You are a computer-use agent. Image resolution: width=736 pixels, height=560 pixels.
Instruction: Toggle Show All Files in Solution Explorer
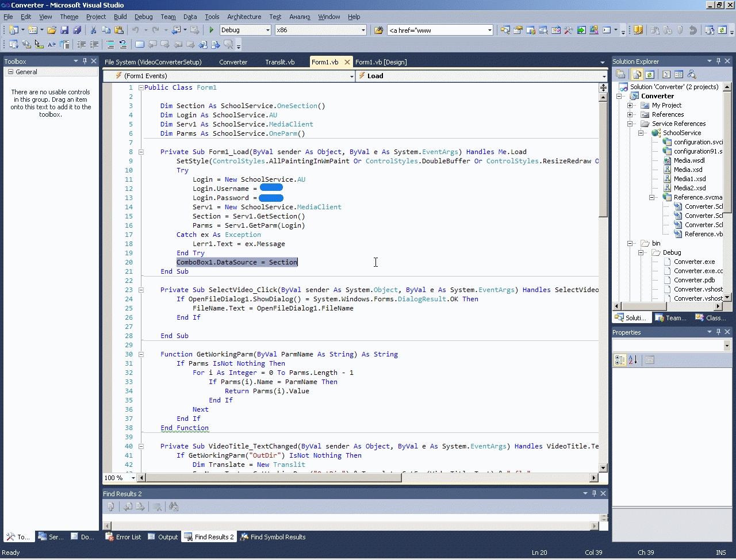tap(637, 74)
